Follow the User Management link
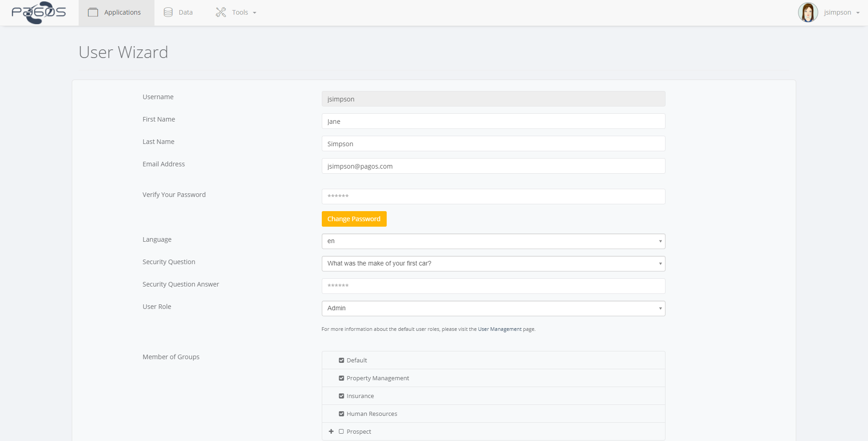 coord(500,329)
